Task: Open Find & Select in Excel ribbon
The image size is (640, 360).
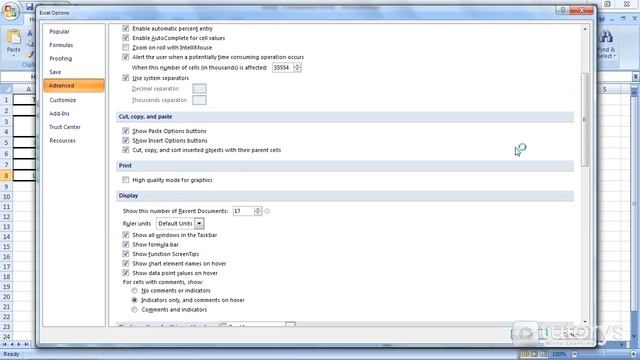Action: [607, 45]
